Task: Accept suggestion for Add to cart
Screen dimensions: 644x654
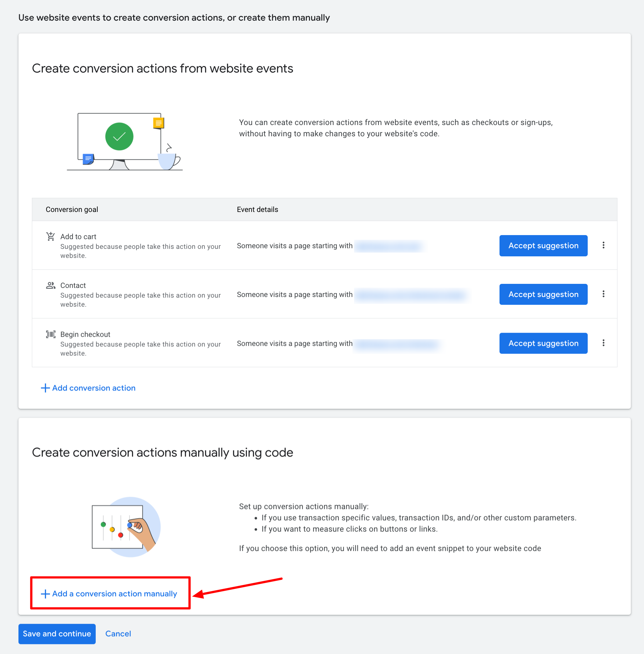Action: coord(543,246)
